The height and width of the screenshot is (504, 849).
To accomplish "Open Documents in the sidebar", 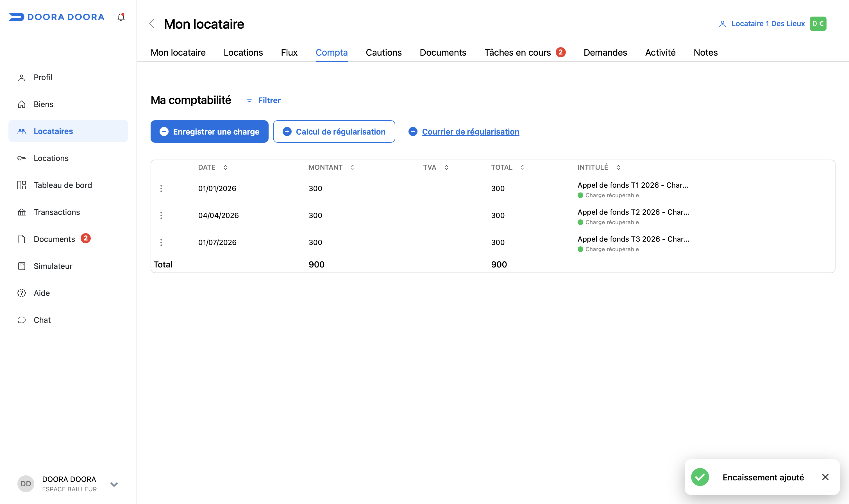I will click(x=68, y=239).
